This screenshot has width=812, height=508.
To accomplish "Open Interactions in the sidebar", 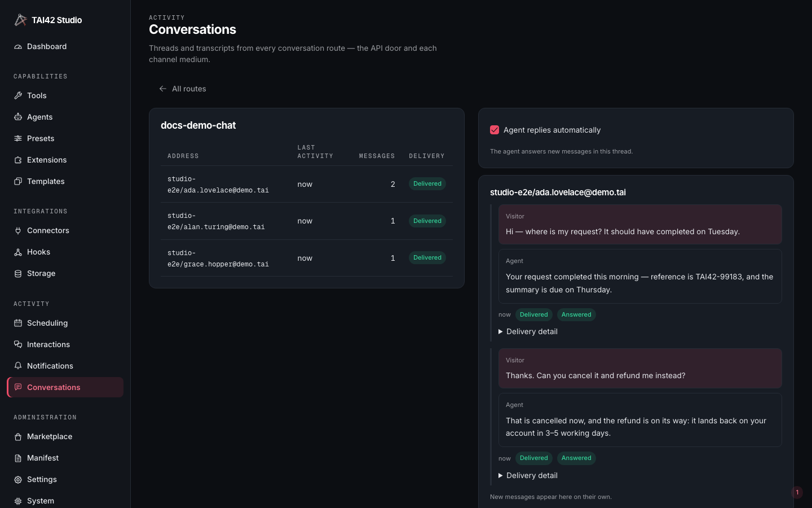I will [65, 345].
